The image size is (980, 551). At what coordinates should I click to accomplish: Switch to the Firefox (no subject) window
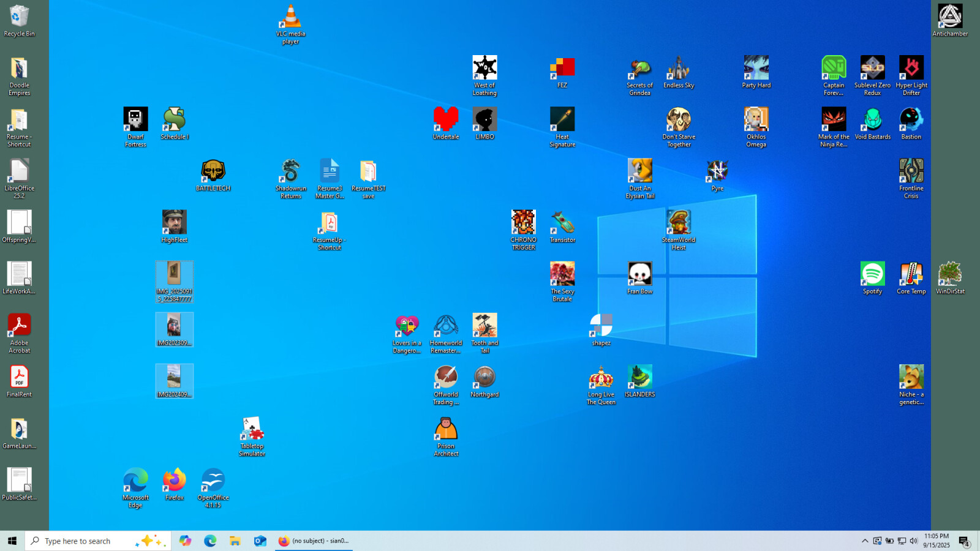pyautogui.click(x=314, y=541)
